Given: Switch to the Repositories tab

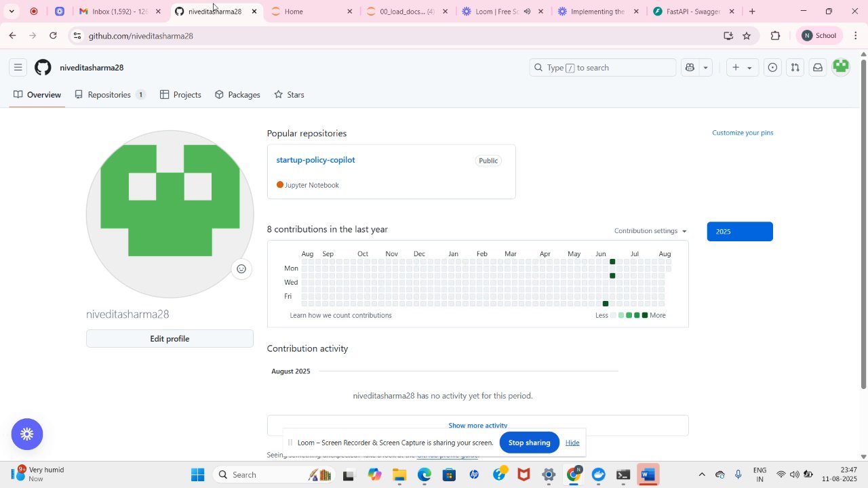Looking at the screenshot, I should tap(110, 95).
